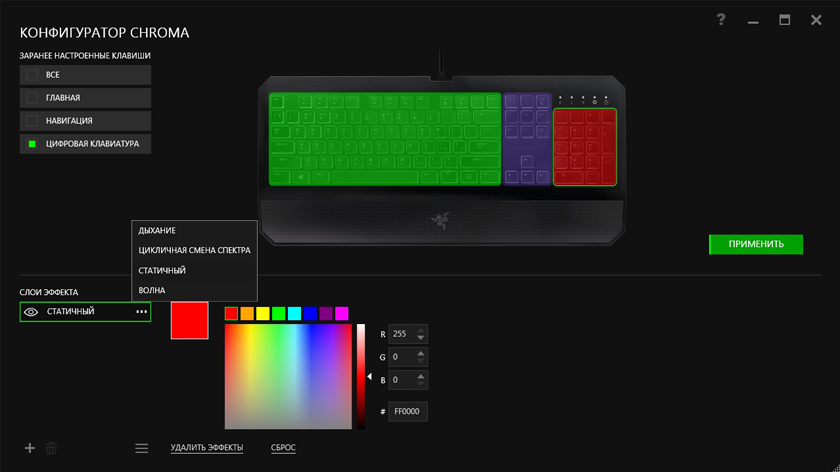
Task: Pick the red preset color swatch
Action: [231, 313]
